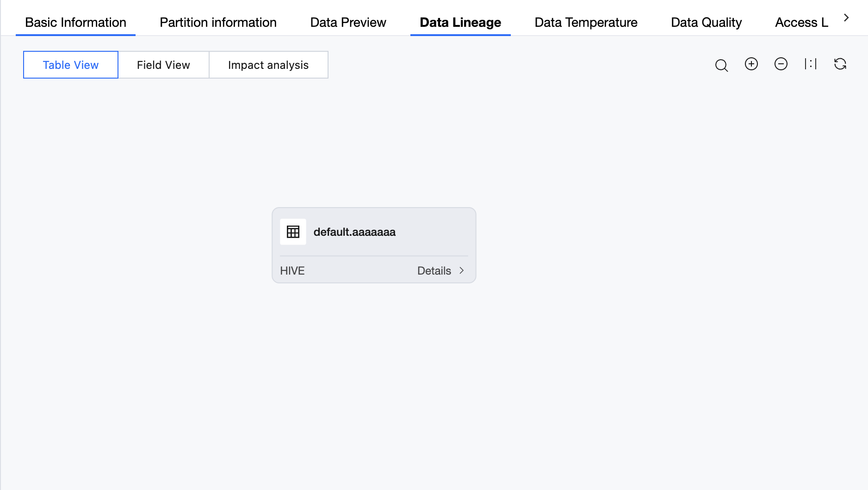Open the Partition information tab
The image size is (868, 490).
(218, 22)
